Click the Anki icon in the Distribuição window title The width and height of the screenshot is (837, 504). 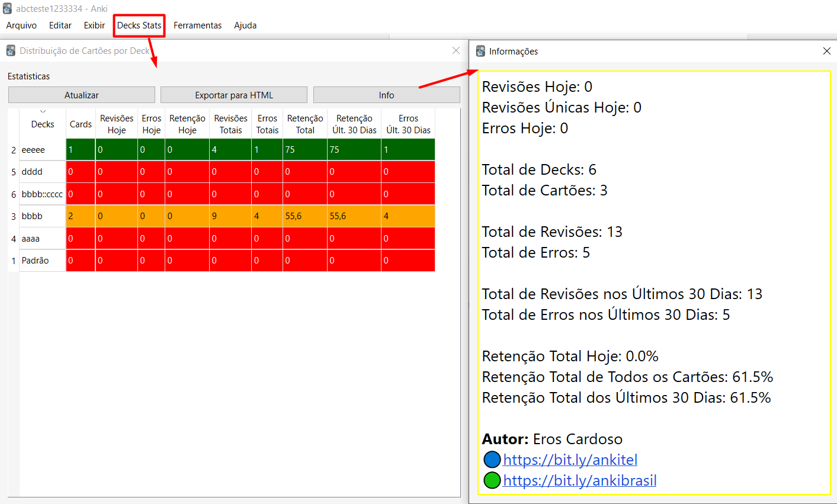11,51
